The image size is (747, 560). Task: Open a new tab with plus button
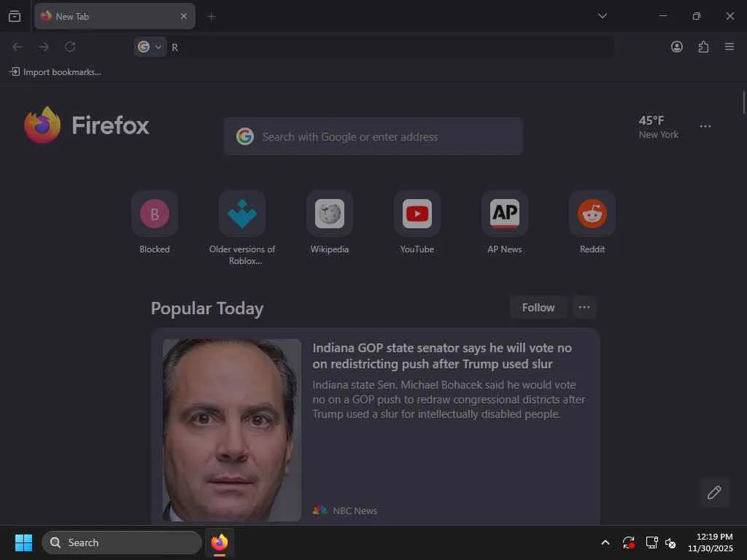pos(212,17)
